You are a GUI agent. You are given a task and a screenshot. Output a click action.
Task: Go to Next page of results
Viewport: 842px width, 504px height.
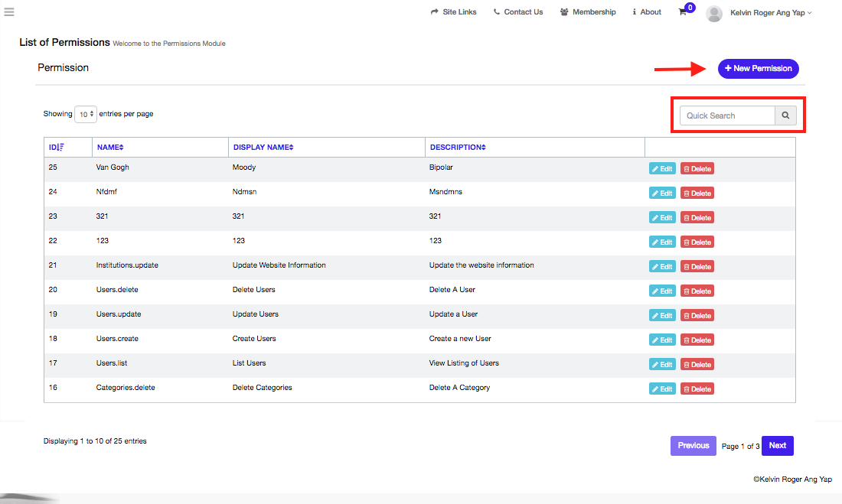coord(777,446)
